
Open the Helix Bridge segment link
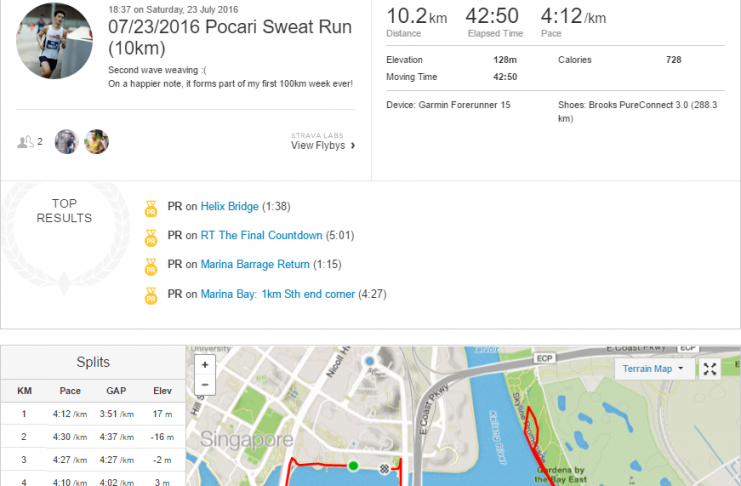pos(229,207)
